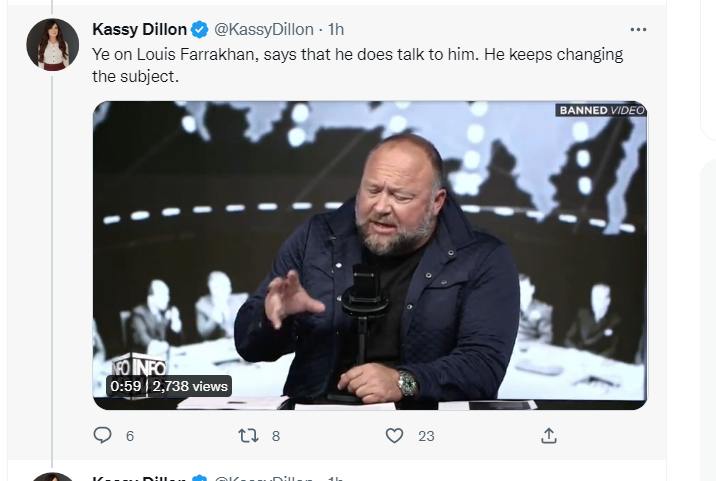This screenshot has height=481, width=716.
Task: Play the embedded video of the bearded speaker
Action: tap(370, 255)
